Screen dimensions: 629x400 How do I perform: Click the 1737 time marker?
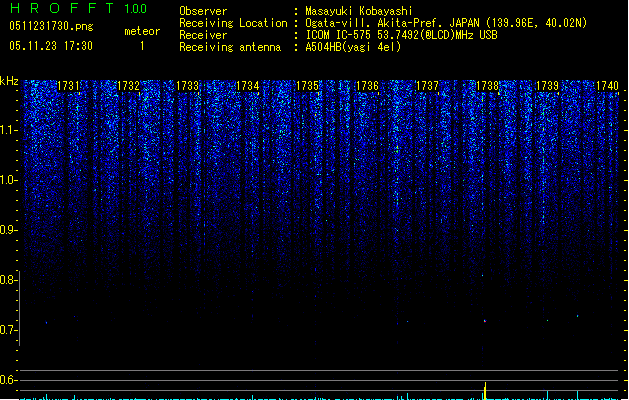[427, 86]
